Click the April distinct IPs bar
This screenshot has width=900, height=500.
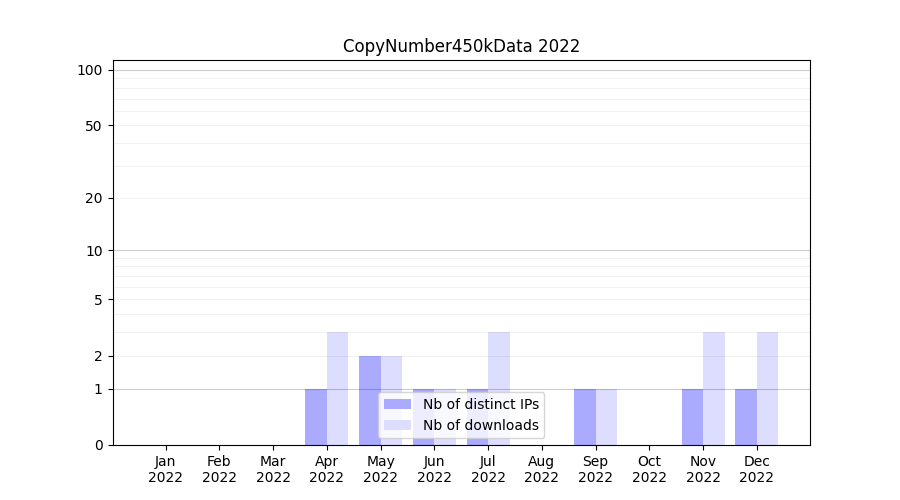(316, 417)
